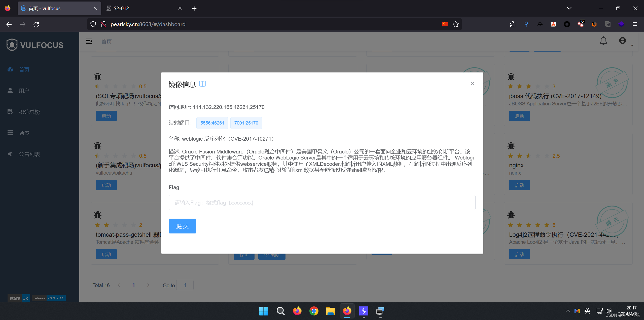The image size is (644, 320).
Task: Bookmark this page with the star icon
Action: 456,24
